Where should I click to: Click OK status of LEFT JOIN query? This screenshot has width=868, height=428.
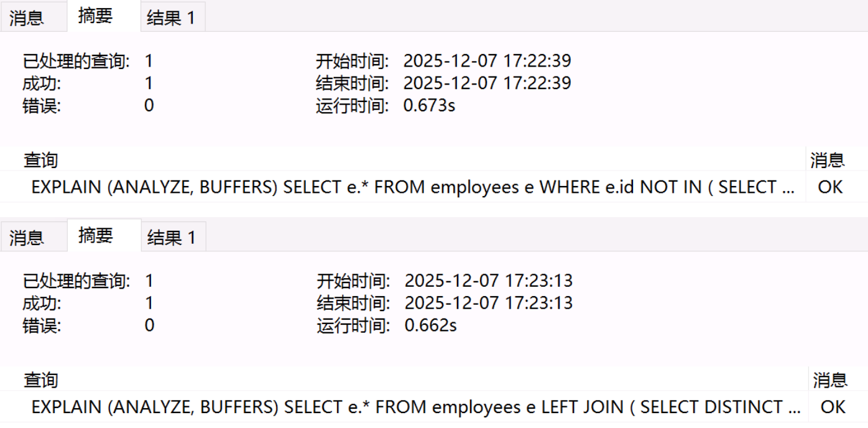[x=833, y=407]
